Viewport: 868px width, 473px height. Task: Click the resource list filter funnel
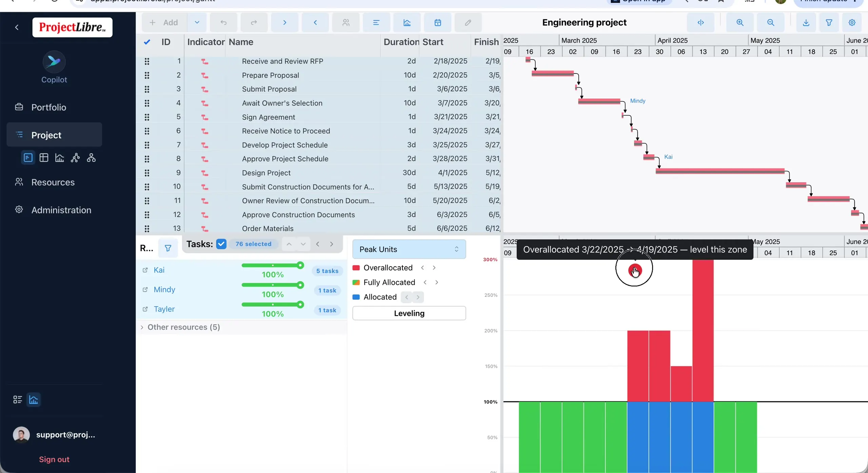[x=168, y=248]
